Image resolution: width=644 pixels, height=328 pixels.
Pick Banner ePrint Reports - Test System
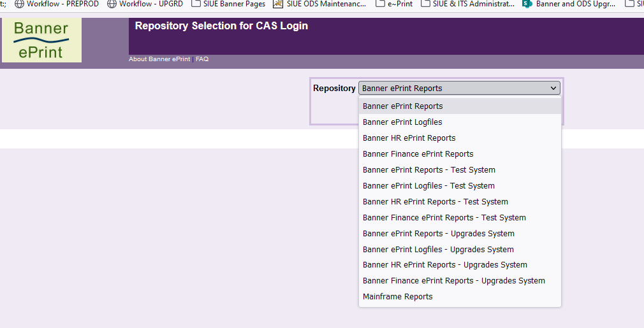pos(428,170)
